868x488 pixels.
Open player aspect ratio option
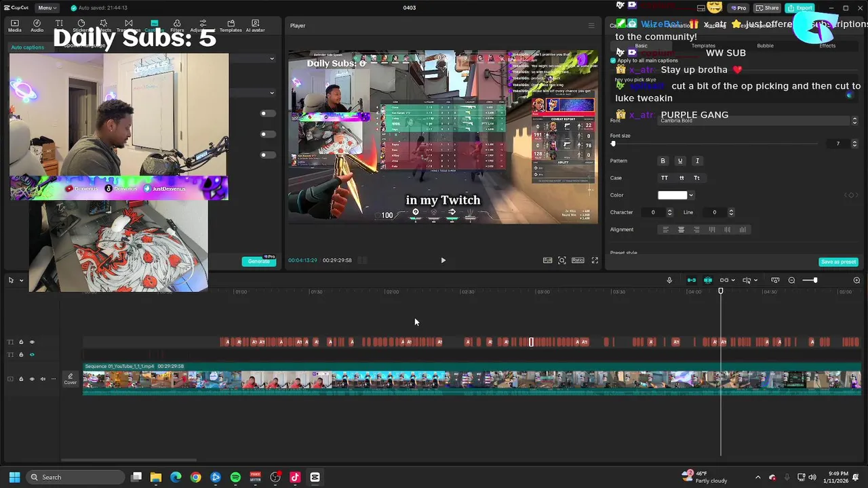(x=578, y=260)
